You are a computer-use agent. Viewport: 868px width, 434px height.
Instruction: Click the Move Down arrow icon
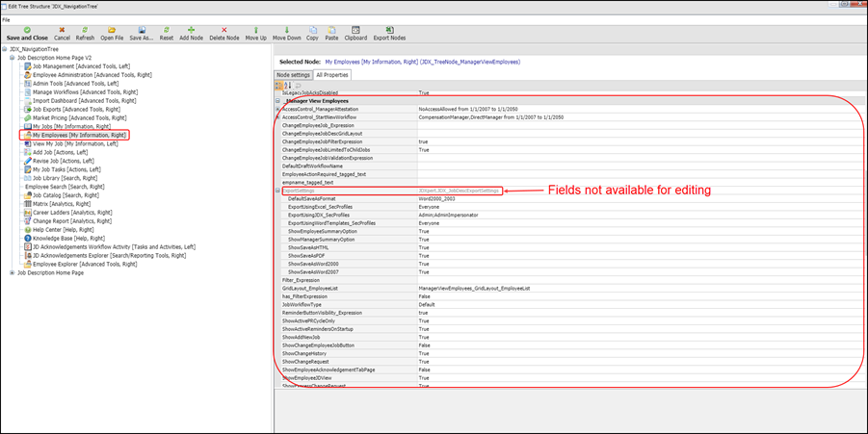[286, 31]
